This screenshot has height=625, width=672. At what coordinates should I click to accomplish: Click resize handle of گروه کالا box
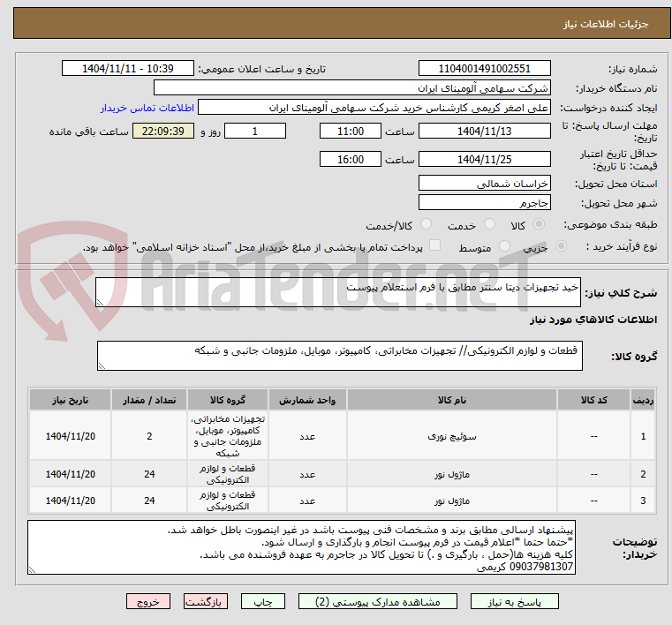coord(102,365)
